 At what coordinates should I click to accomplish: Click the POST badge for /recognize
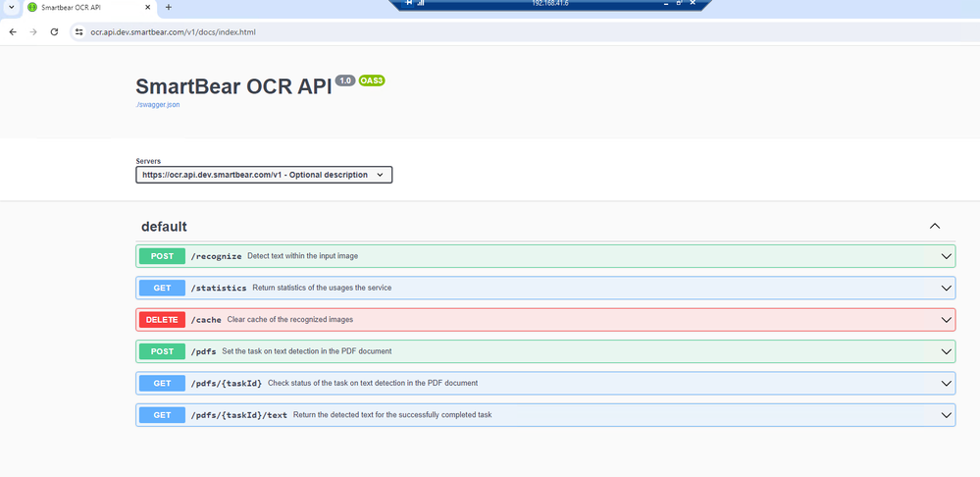pos(162,256)
